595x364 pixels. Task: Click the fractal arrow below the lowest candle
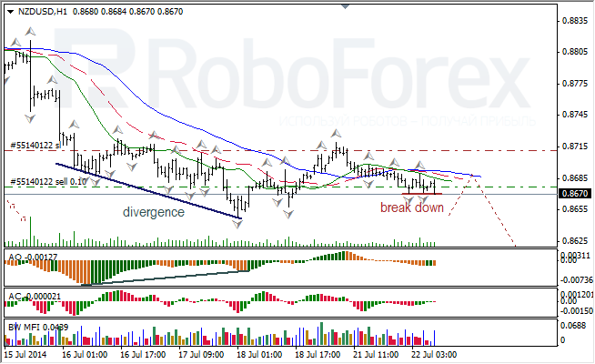click(x=238, y=223)
